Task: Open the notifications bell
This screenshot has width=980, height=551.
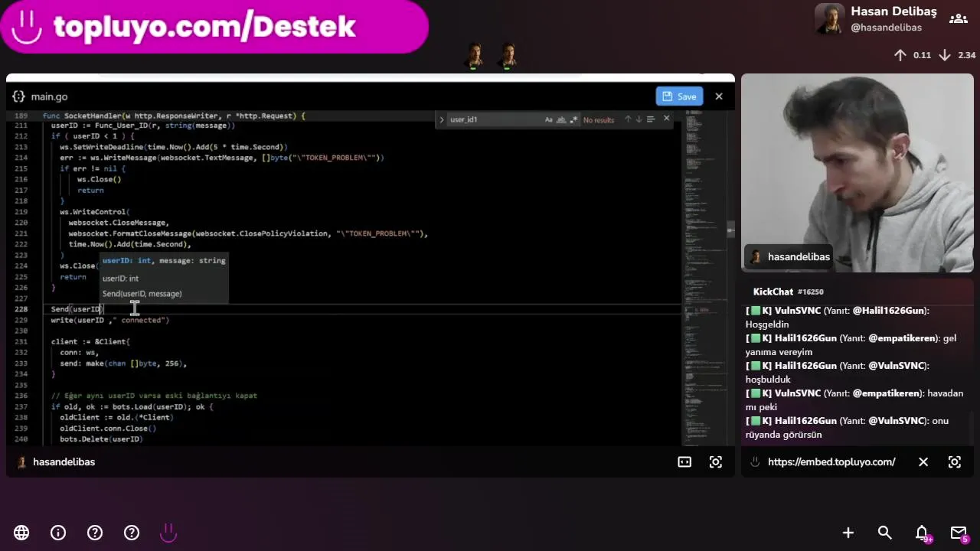Action: [923, 533]
